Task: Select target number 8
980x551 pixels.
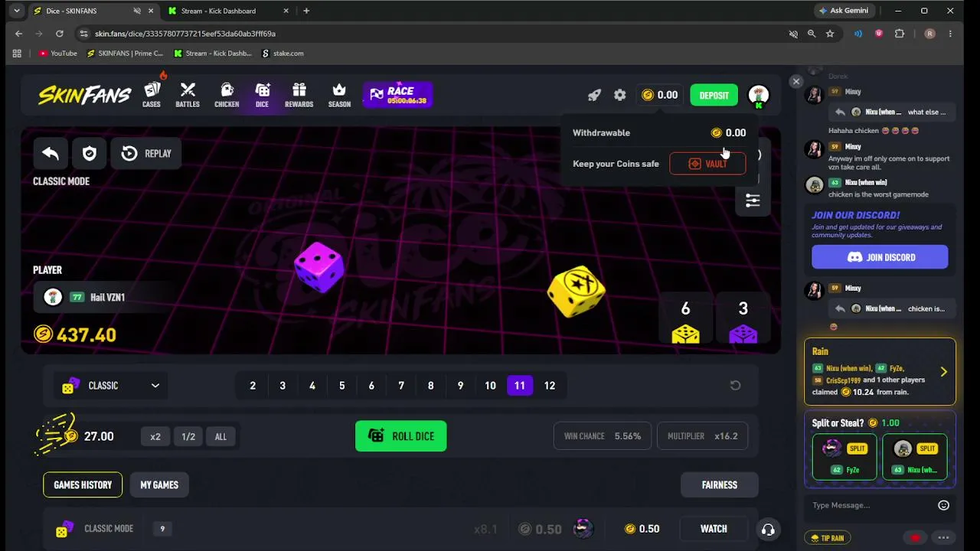Action: 431,386
